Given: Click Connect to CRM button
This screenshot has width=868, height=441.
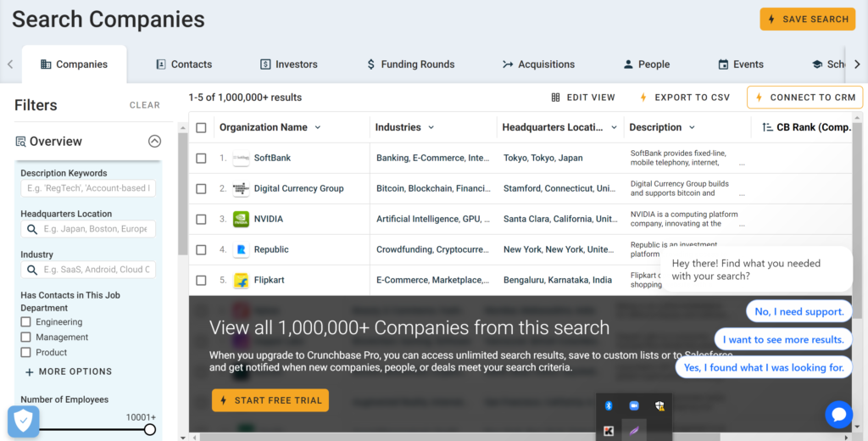Looking at the screenshot, I should pyautogui.click(x=805, y=98).
